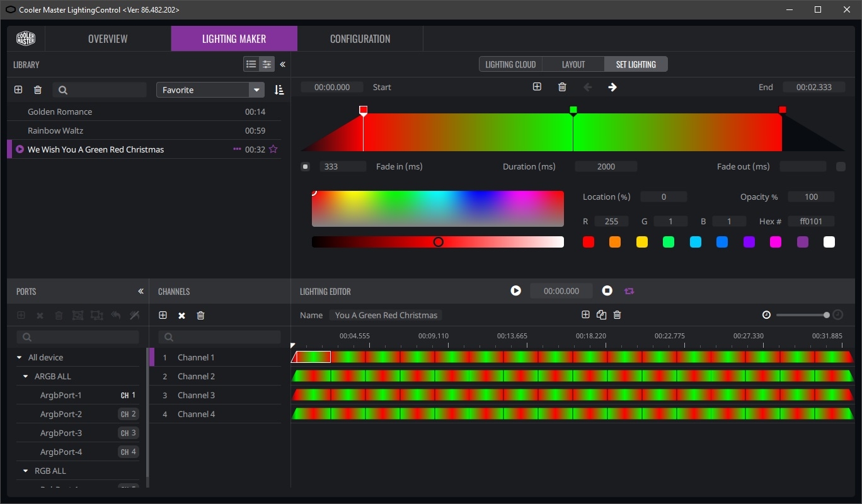Play the lighting editor timeline
Image resolution: width=862 pixels, height=504 pixels.
[x=516, y=290]
